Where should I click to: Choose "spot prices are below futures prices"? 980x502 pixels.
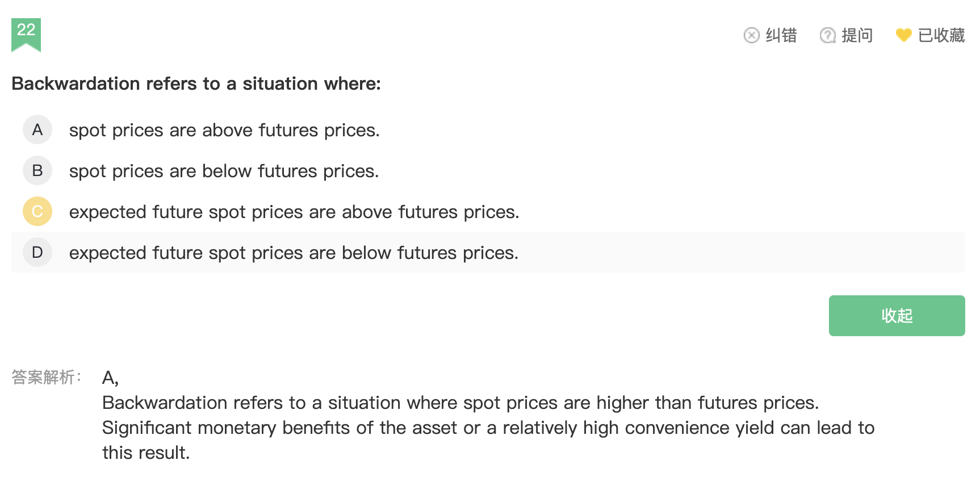tap(224, 171)
